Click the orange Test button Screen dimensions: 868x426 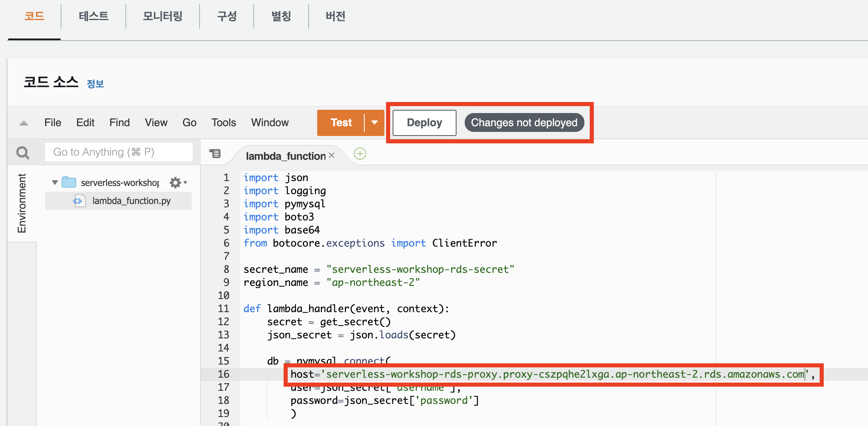coord(341,122)
